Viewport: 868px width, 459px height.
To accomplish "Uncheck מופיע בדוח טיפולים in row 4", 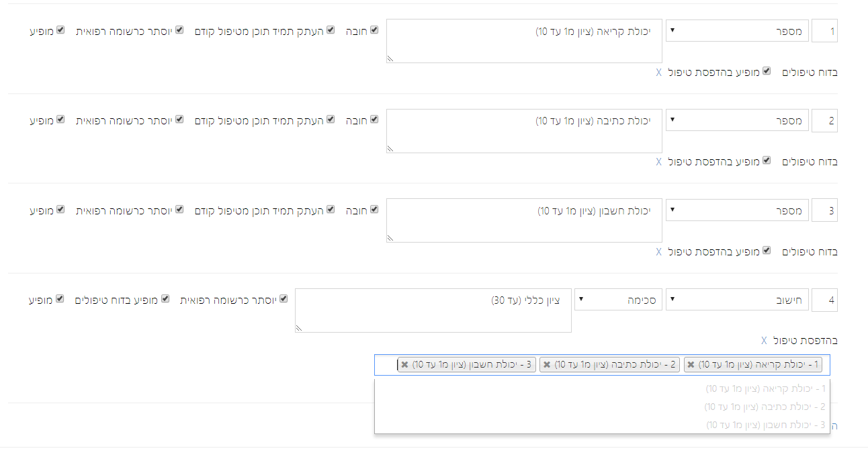I will pyautogui.click(x=165, y=299).
